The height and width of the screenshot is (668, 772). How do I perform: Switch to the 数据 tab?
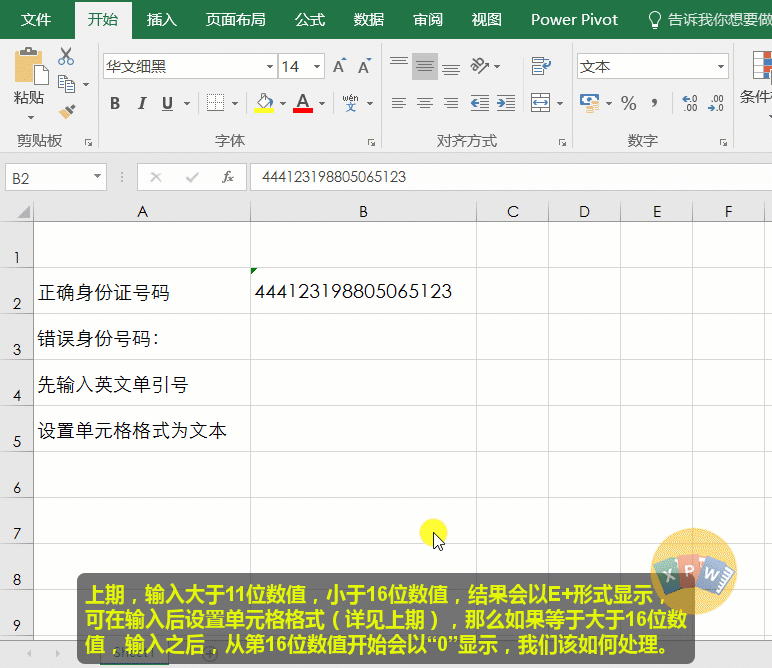pyautogui.click(x=369, y=20)
